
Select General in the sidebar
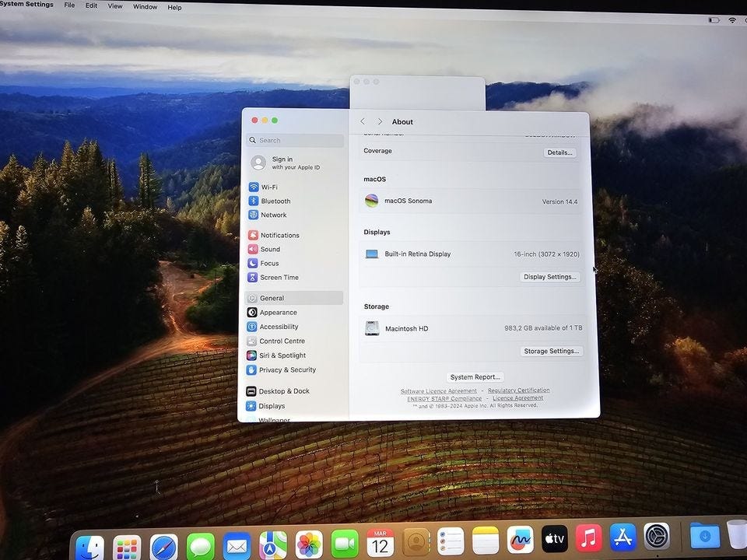pyautogui.click(x=293, y=298)
